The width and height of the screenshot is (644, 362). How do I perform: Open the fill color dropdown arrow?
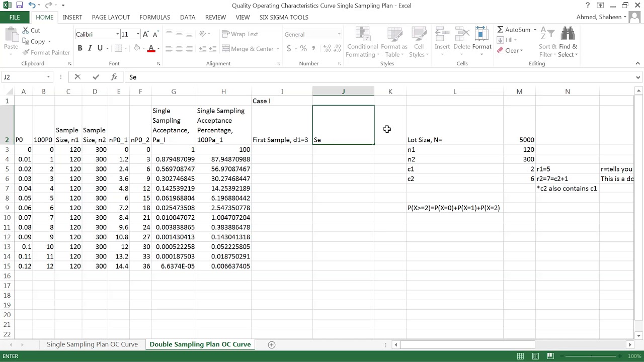pyautogui.click(x=143, y=49)
